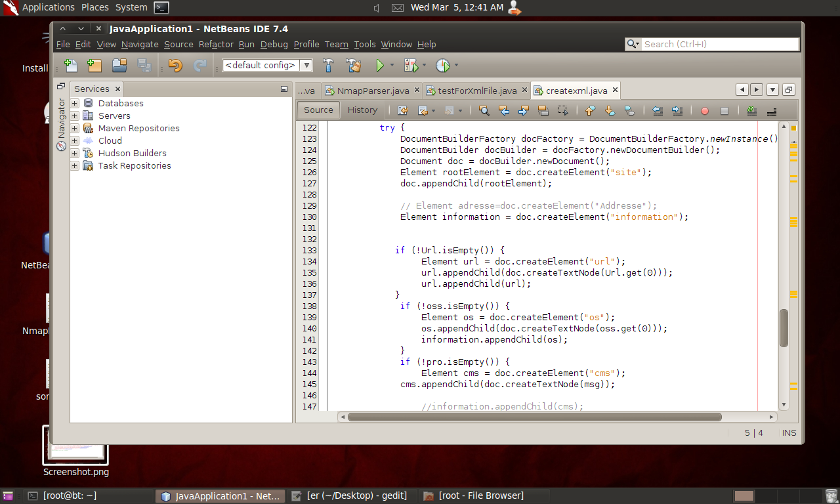Comment out the selected lines
The image size is (840, 504).
[752, 110]
